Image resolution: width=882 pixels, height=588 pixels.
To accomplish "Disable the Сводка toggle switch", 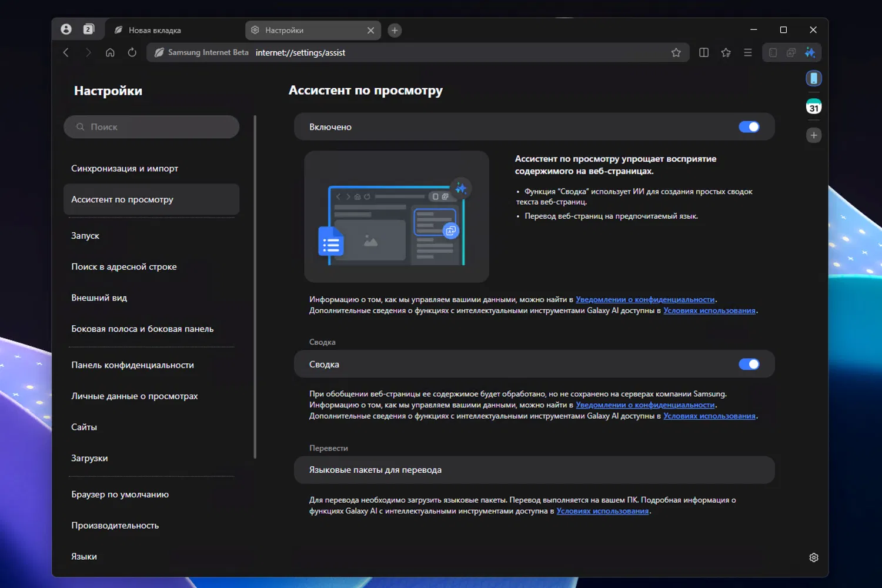I will click(x=749, y=365).
